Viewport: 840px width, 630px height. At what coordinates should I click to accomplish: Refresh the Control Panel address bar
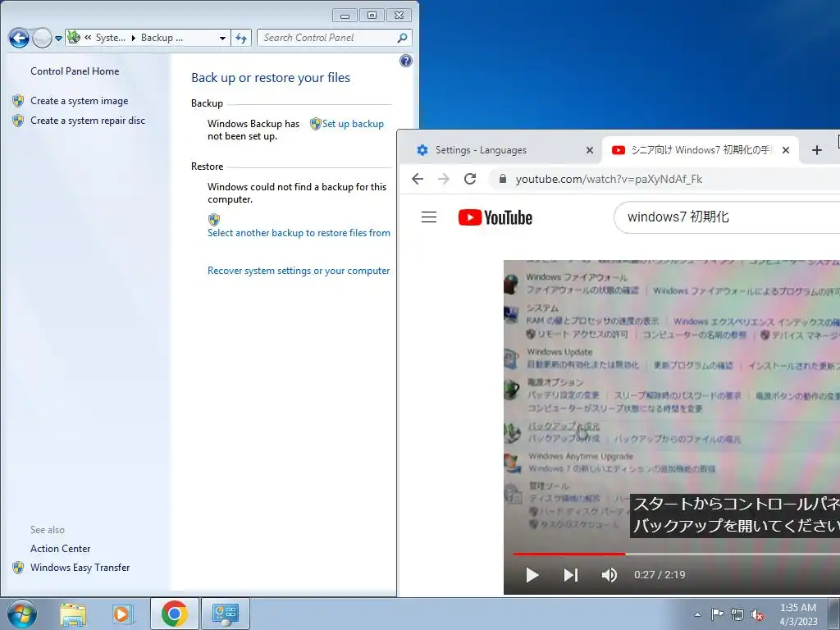(x=241, y=38)
